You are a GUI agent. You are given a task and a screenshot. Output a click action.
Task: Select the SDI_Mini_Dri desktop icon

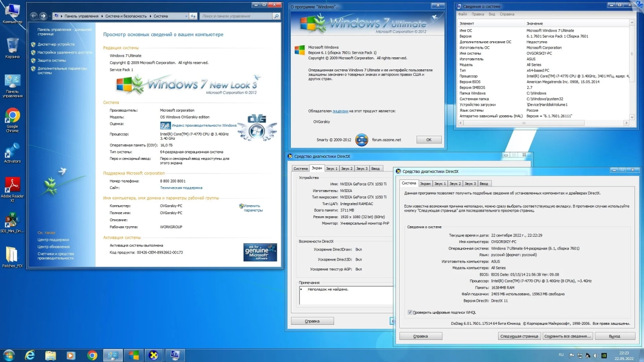12,223
